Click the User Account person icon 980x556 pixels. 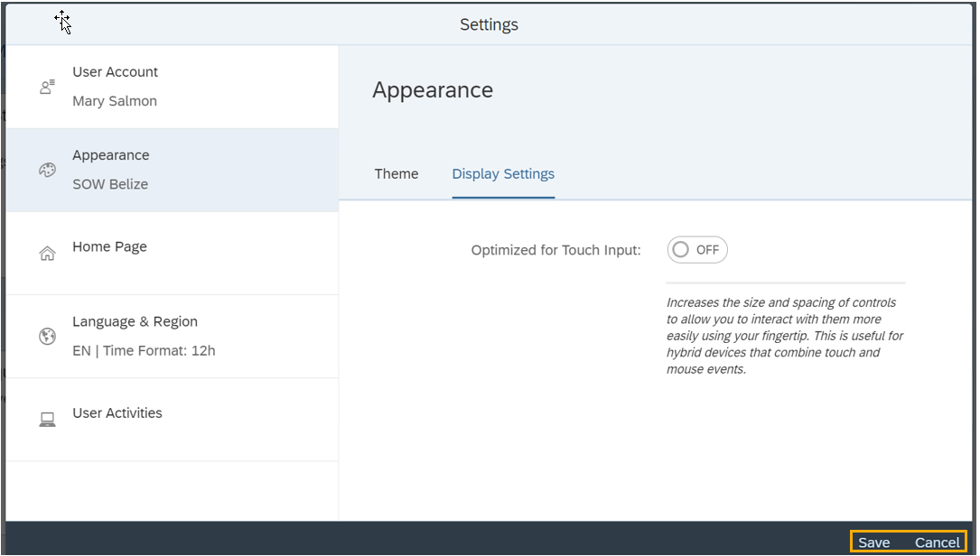tap(47, 88)
